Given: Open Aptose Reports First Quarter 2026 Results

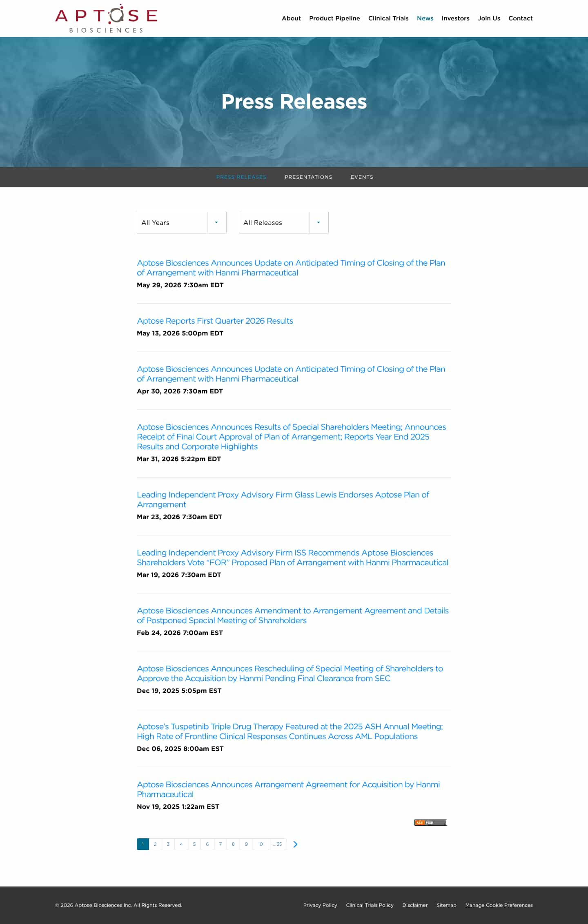Looking at the screenshot, I should point(215,321).
